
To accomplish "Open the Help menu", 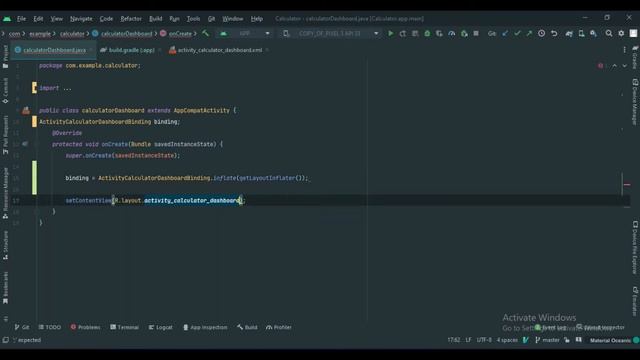I will (256, 19).
